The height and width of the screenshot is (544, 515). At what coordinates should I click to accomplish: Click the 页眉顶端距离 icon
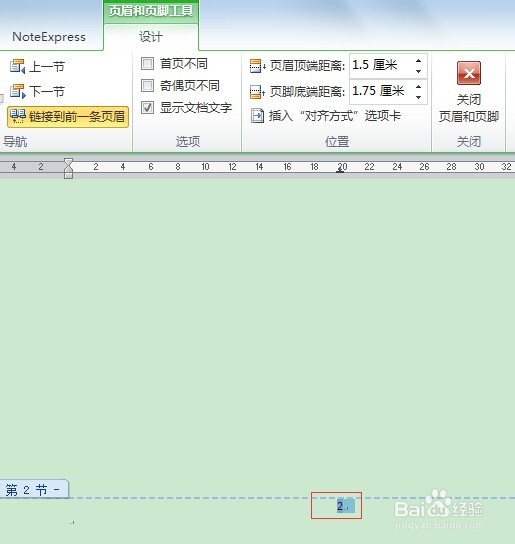258,66
